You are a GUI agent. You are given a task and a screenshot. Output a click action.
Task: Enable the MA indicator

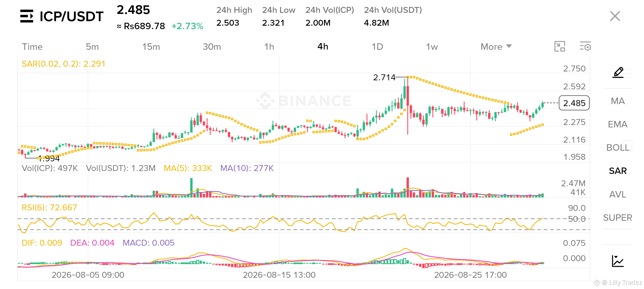(x=618, y=101)
